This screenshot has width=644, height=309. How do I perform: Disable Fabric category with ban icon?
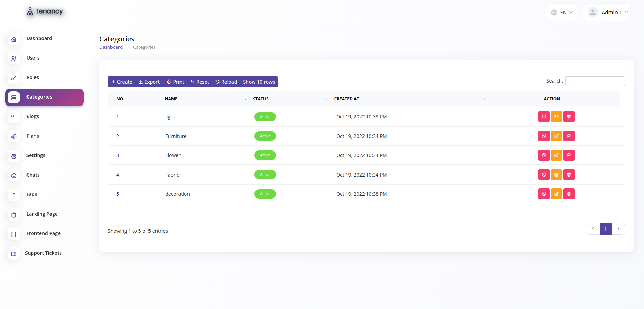[544, 175]
